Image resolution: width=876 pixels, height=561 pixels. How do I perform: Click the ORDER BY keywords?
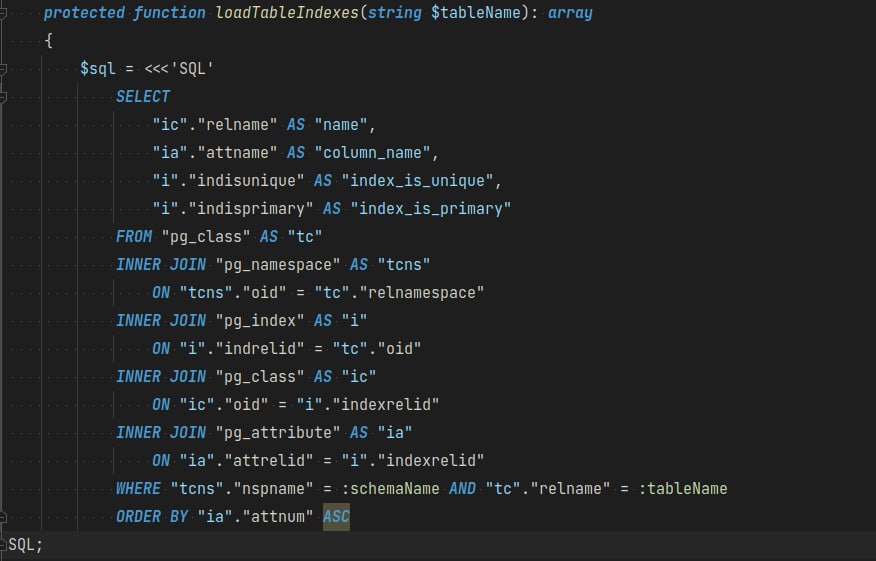click(151, 516)
